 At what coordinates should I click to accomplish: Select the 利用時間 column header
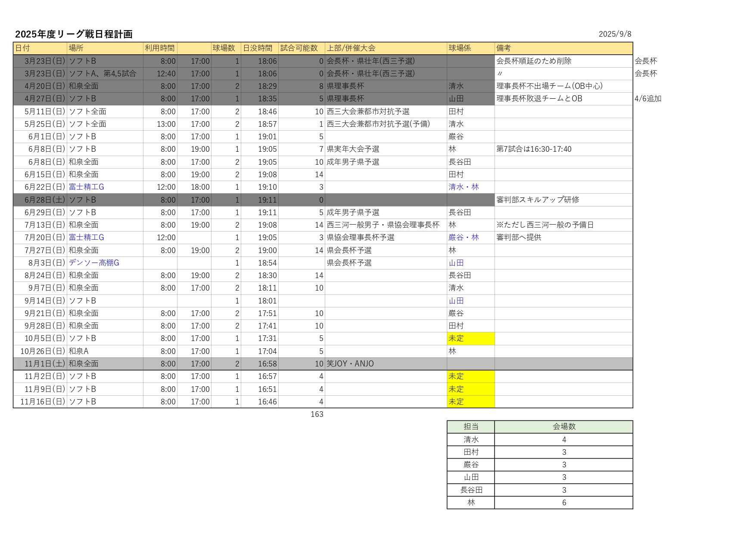(x=160, y=48)
